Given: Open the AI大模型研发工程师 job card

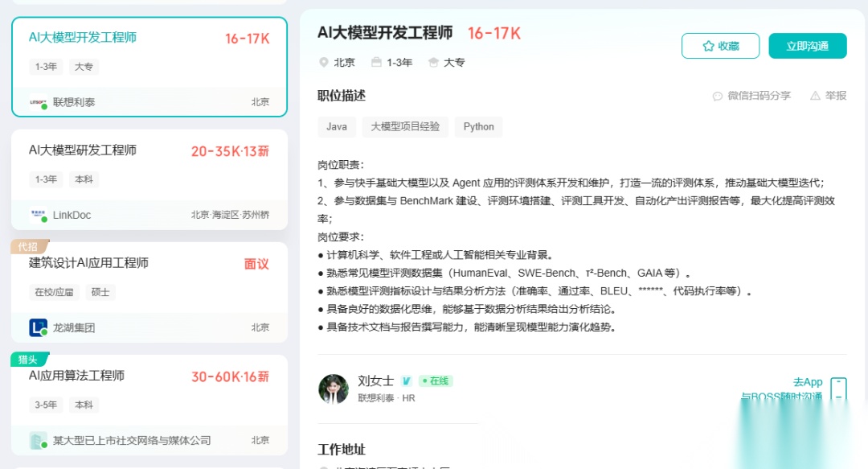Looking at the screenshot, I should coord(149,179).
